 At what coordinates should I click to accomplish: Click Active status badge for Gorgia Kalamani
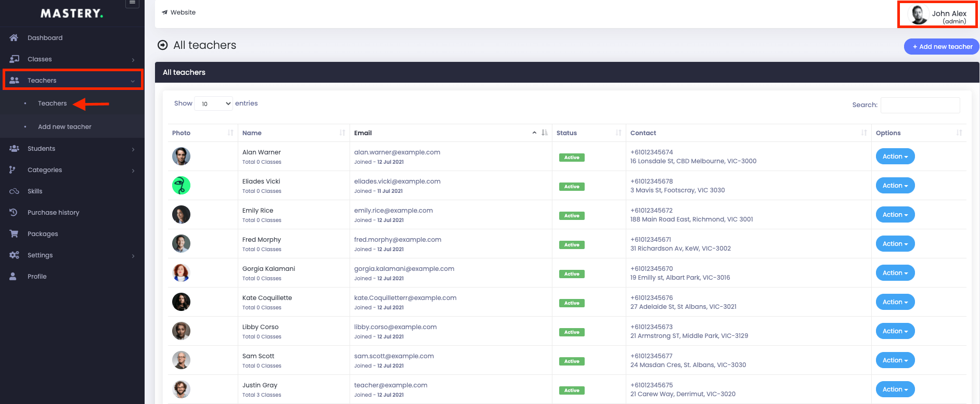pos(572,274)
